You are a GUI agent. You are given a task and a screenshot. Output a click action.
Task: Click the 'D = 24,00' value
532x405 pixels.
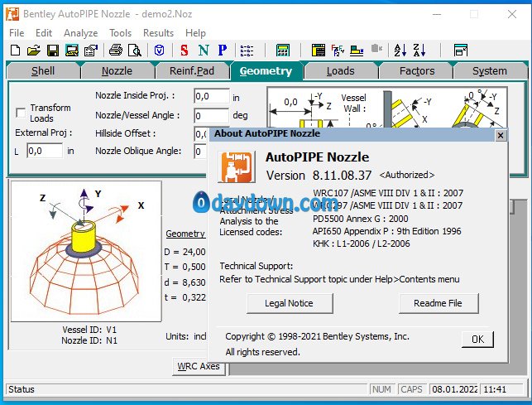click(185, 252)
